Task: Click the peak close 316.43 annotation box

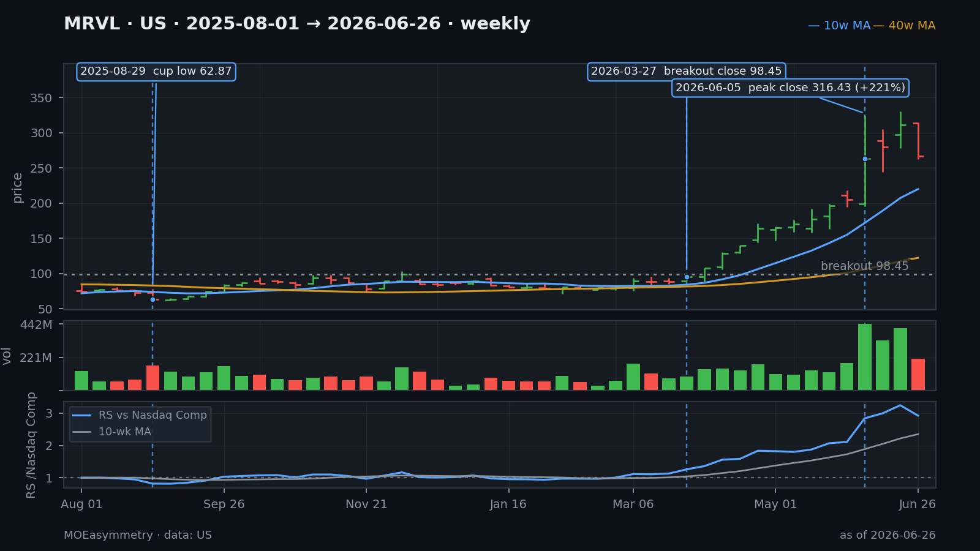Action: click(790, 88)
